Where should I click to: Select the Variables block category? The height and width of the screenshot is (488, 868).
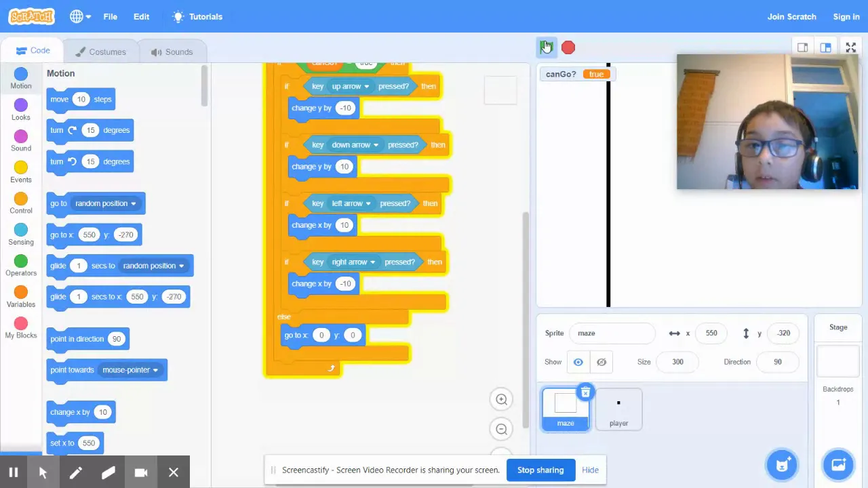click(x=21, y=297)
